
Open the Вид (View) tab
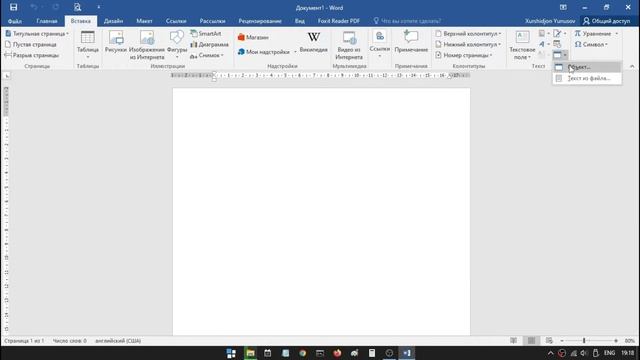(300, 21)
